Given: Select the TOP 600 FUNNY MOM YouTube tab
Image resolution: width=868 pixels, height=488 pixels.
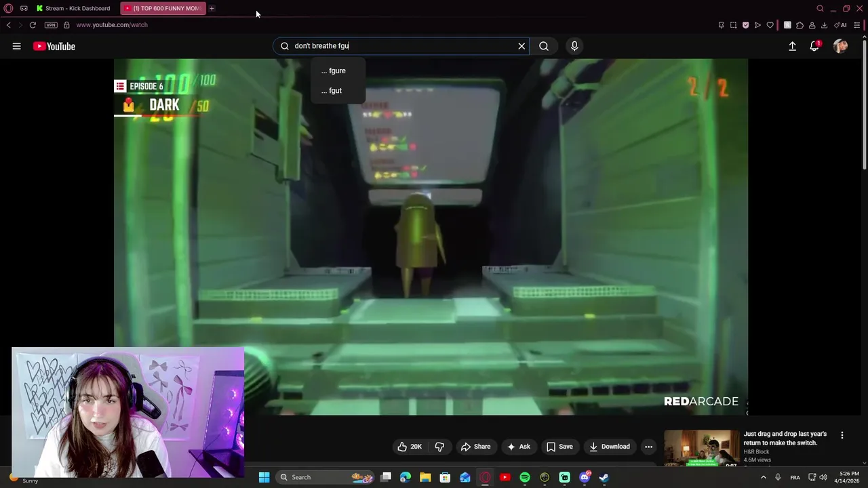Looking at the screenshot, I should 163,8.
